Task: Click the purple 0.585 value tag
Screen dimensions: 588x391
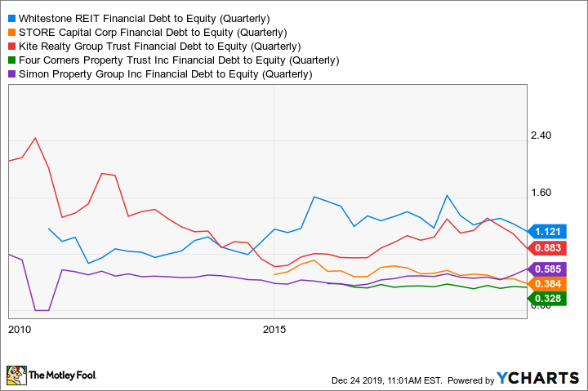Action: pyautogui.click(x=549, y=269)
